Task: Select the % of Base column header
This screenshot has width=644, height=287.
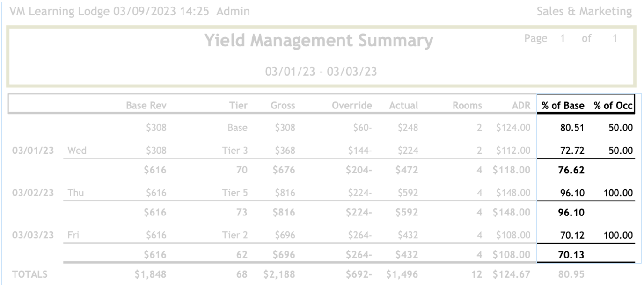Action: 563,106
